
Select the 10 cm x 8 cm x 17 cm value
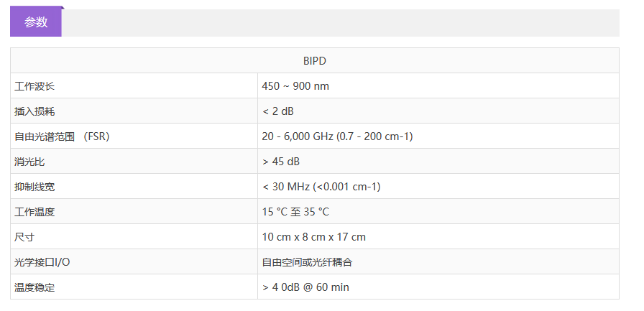click(x=314, y=237)
